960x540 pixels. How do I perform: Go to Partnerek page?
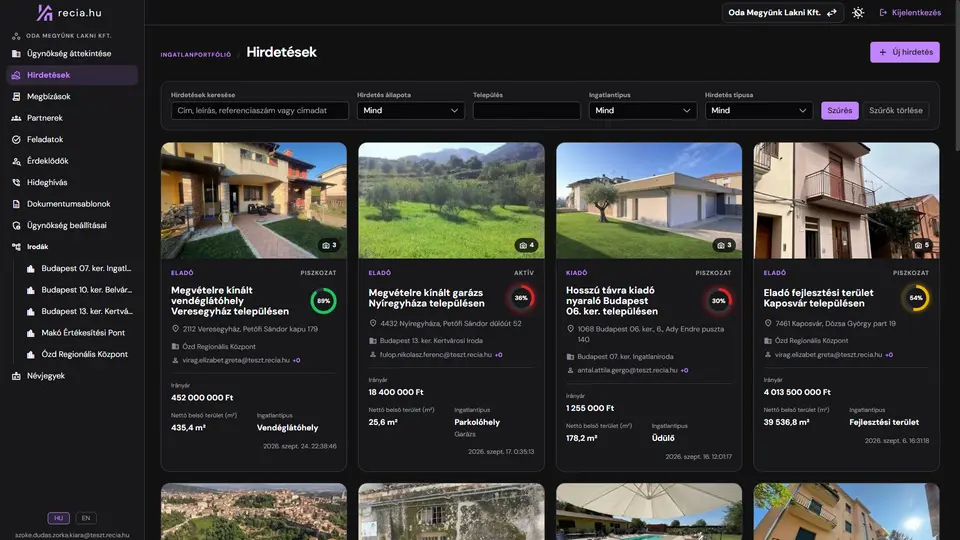click(72, 118)
